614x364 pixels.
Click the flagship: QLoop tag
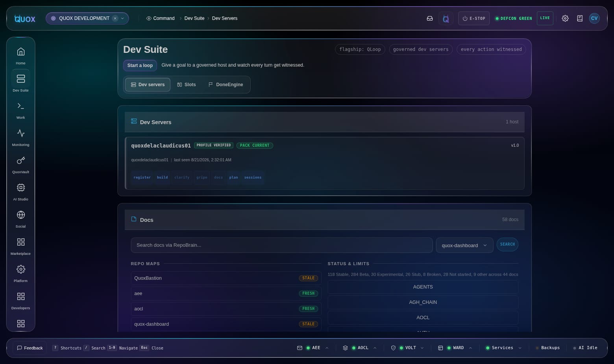(360, 50)
